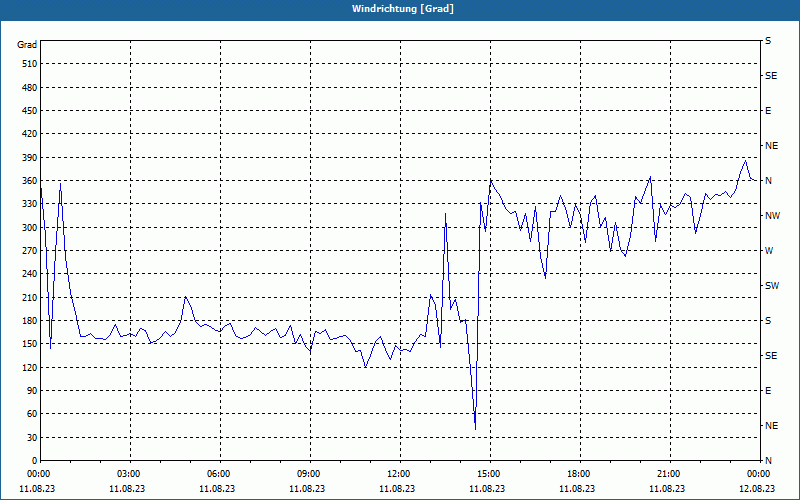Click the 11.08.23 date under 18:00
The image size is (800, 500).
[x=577, y=488]
